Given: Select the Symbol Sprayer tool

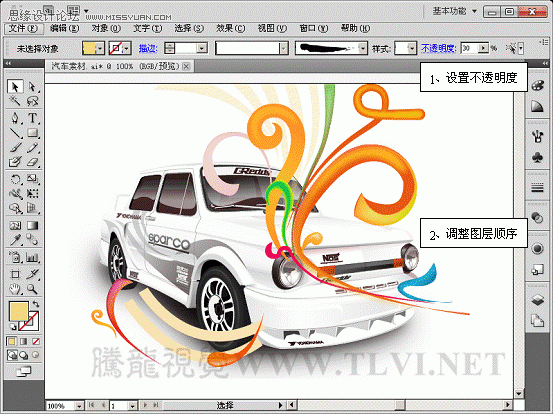Looking at the screenshot, I should 15,257.
